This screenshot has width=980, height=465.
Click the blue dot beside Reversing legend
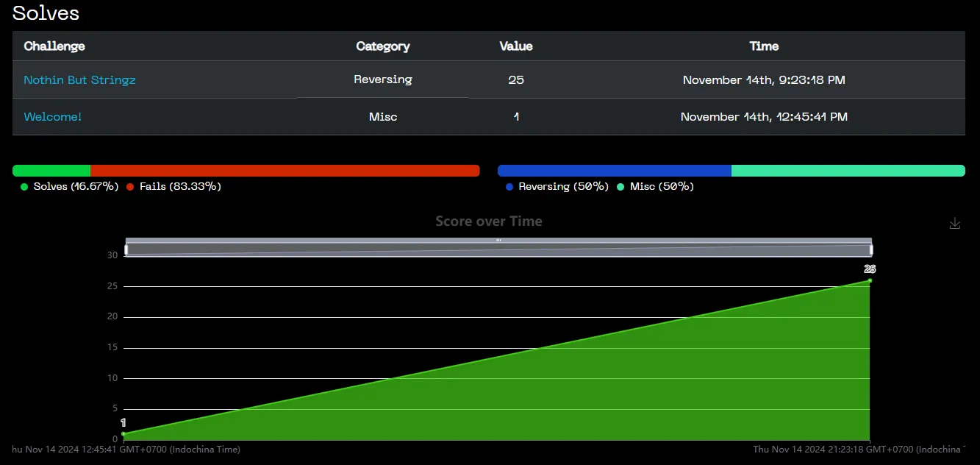pos(509,187)
